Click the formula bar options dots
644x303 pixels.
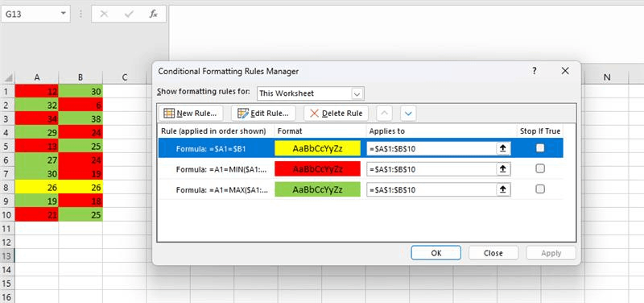click(x=81, y=14)
